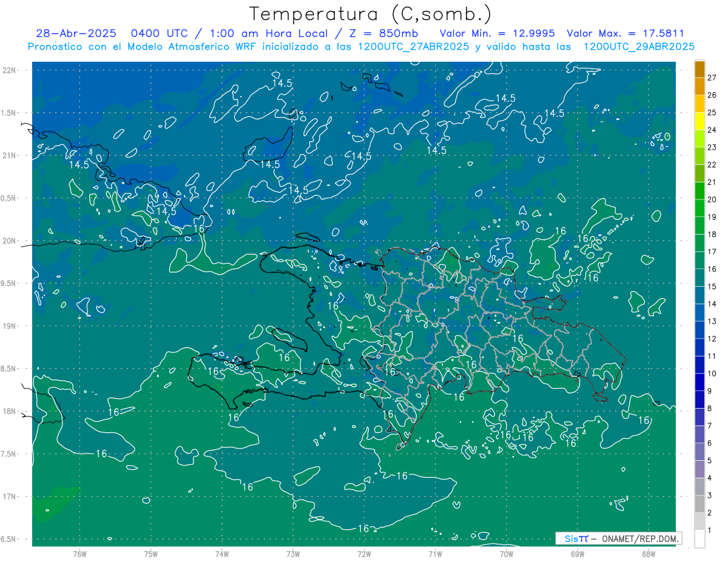Click the "68W" longitude axis label
728x562 pixels.
point(649,554)
